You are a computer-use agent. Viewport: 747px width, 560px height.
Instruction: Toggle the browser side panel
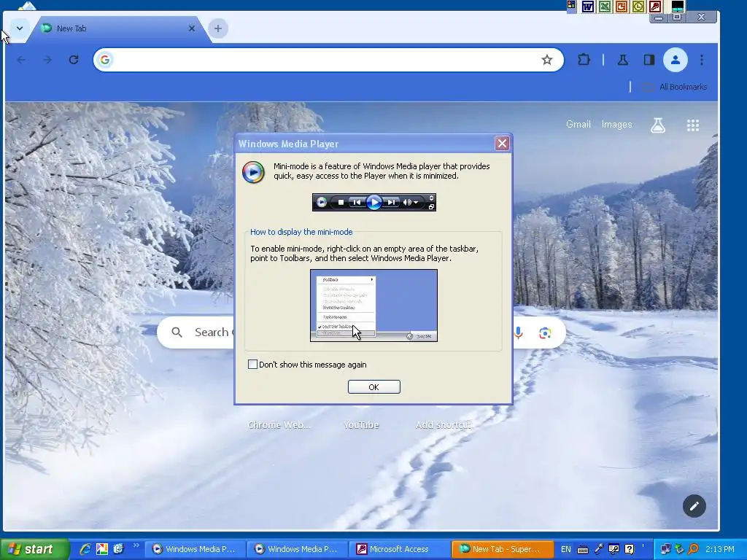pos(649,60)
